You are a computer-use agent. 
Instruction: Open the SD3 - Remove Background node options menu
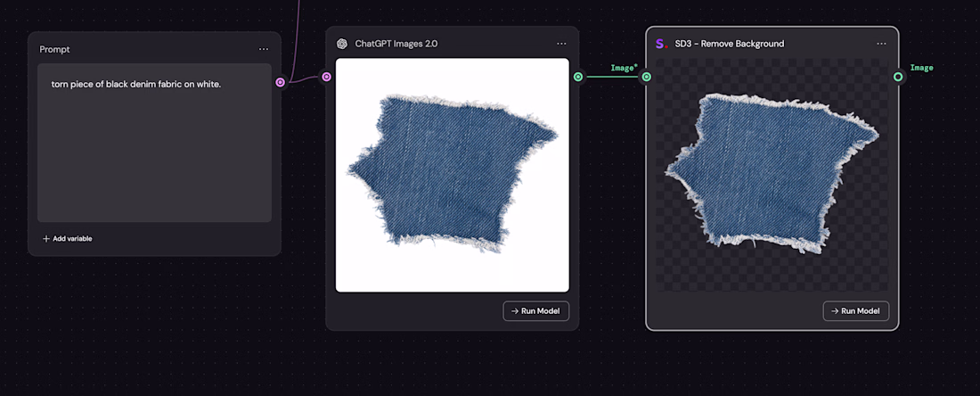pyautogui.click(x=881, y=44)
